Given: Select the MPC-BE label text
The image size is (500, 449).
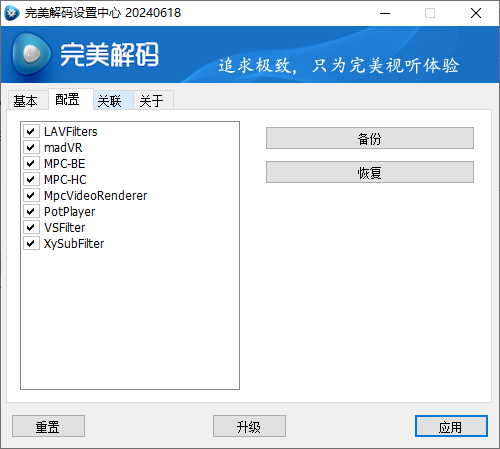Looking at the screenshot, I should (x=65, y=163).
